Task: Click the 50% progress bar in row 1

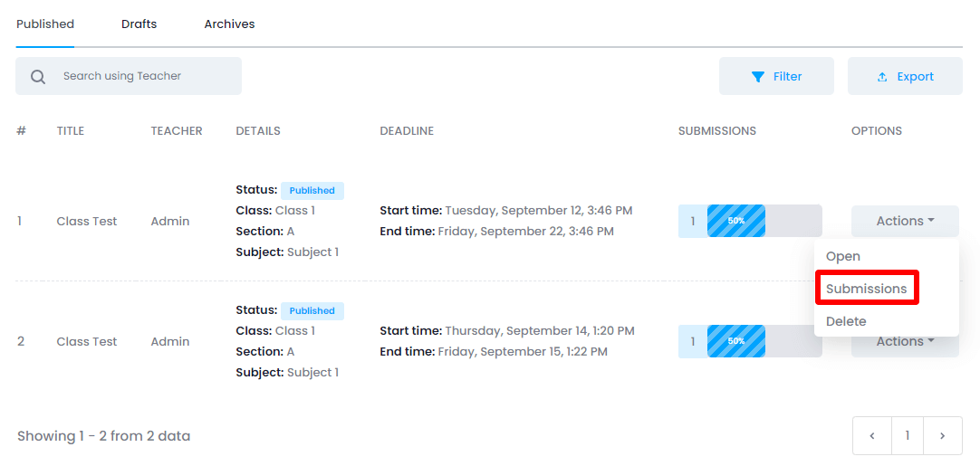Action: click(x=736, y=221)
